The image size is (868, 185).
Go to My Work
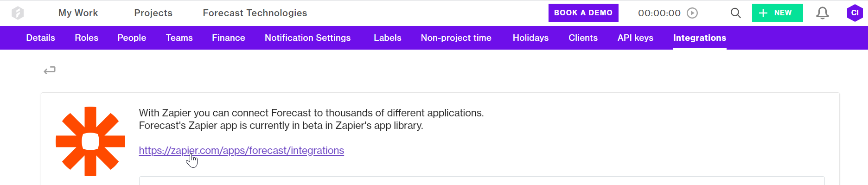pyautogui.click(x=78, y=13)
